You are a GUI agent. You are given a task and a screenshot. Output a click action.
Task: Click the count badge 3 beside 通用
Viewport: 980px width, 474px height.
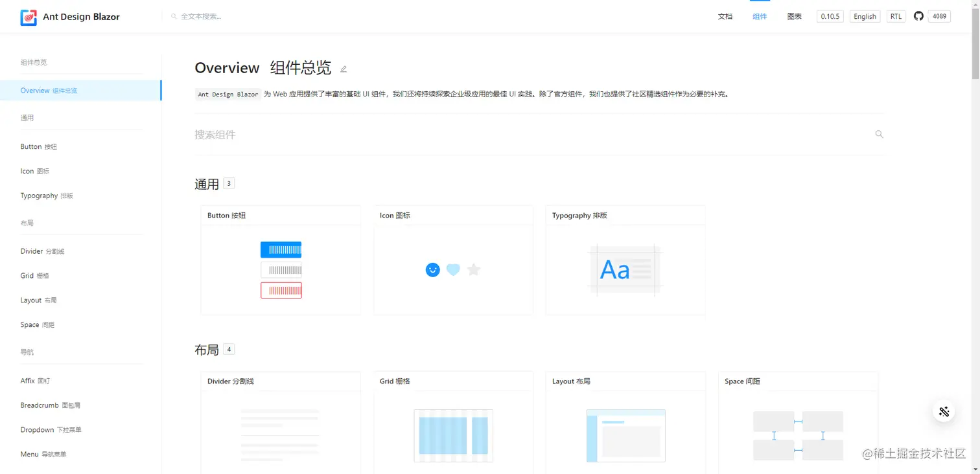(229, 184)
